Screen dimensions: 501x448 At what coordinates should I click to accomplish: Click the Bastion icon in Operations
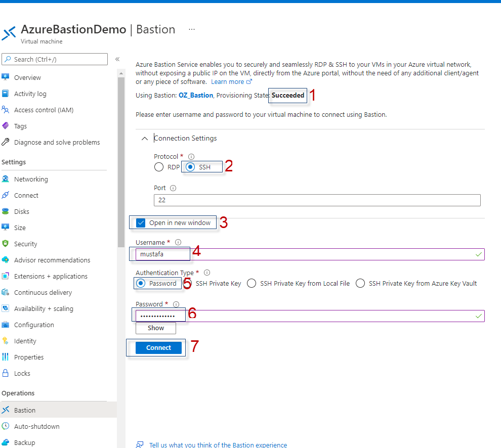pos(6,410)
